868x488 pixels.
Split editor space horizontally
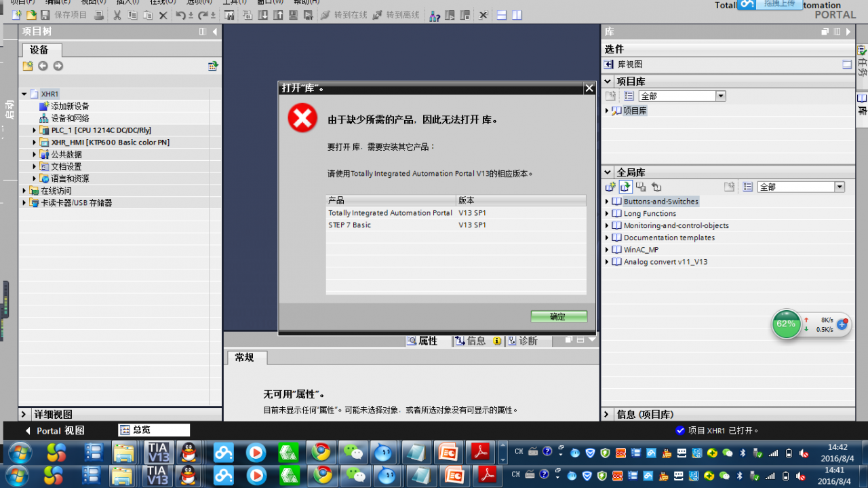502,15
